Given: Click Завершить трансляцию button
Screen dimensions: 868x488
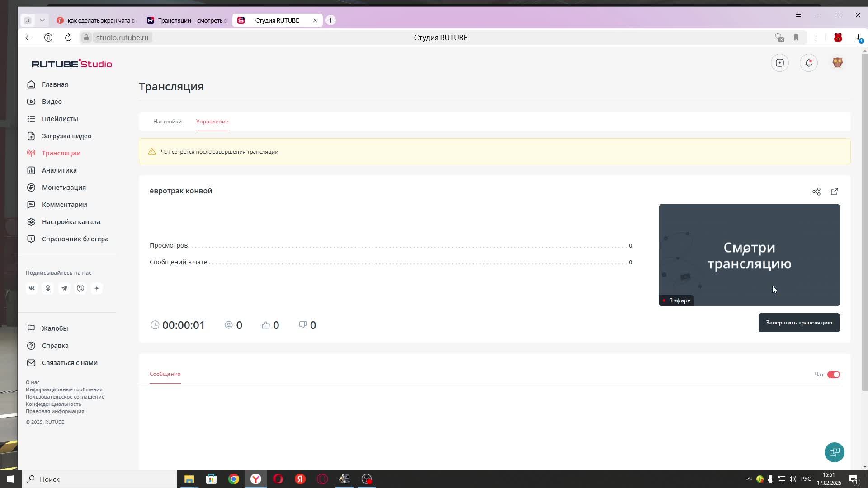Looking at the screenshot, I should [x=799, y=323].
